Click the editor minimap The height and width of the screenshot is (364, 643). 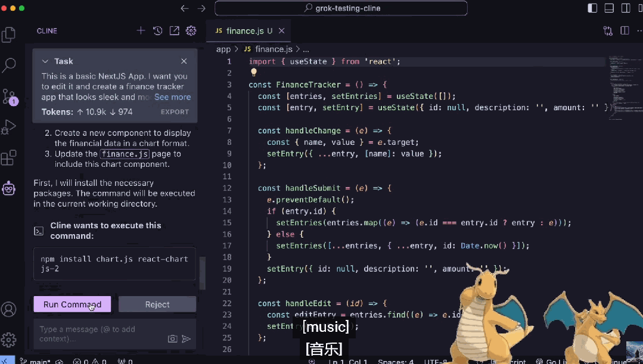coord(625,88)
